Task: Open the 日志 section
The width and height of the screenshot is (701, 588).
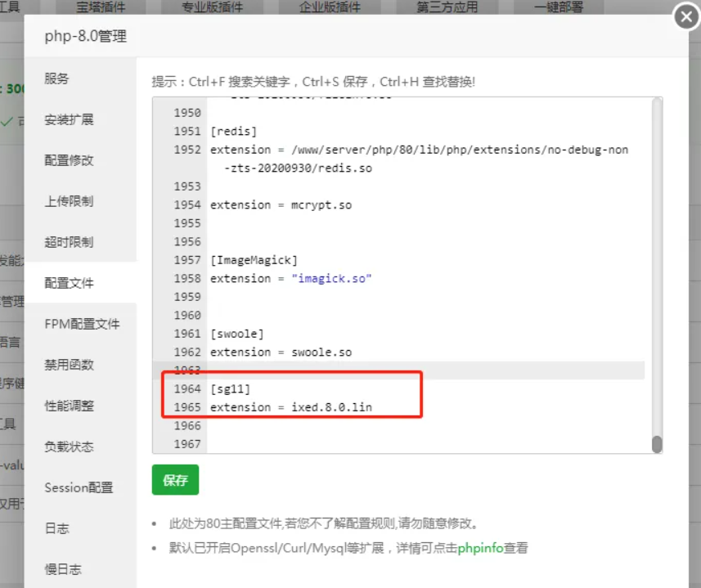Action: tap(57, 528)
